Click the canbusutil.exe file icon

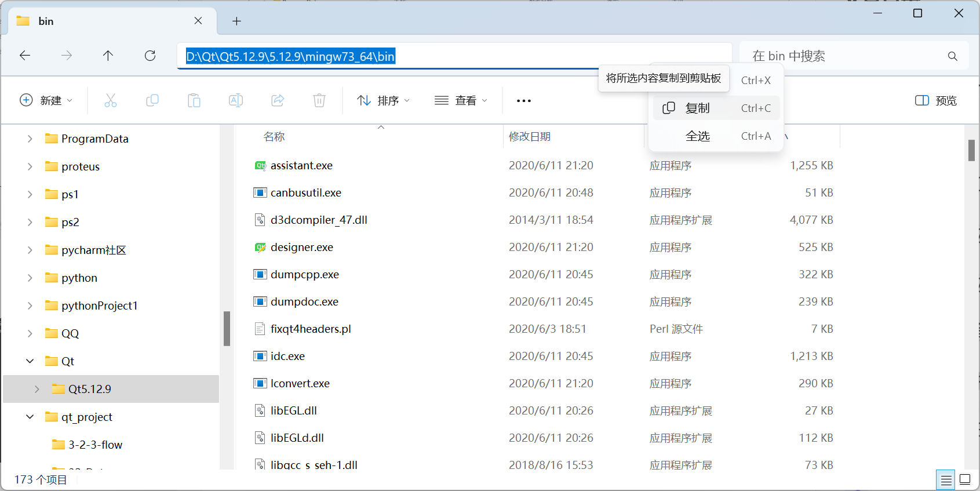click(260, 192)
